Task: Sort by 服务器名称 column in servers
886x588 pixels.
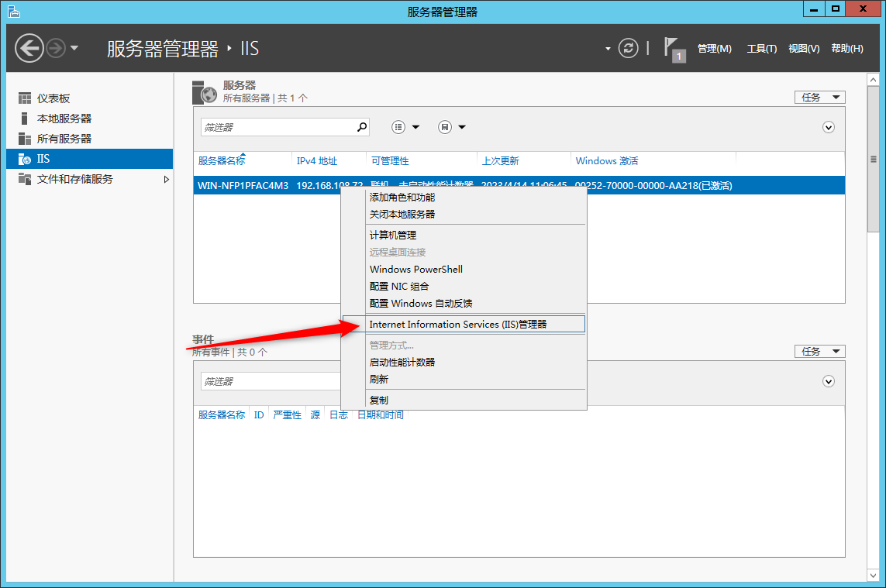Action: click(222, 161)
